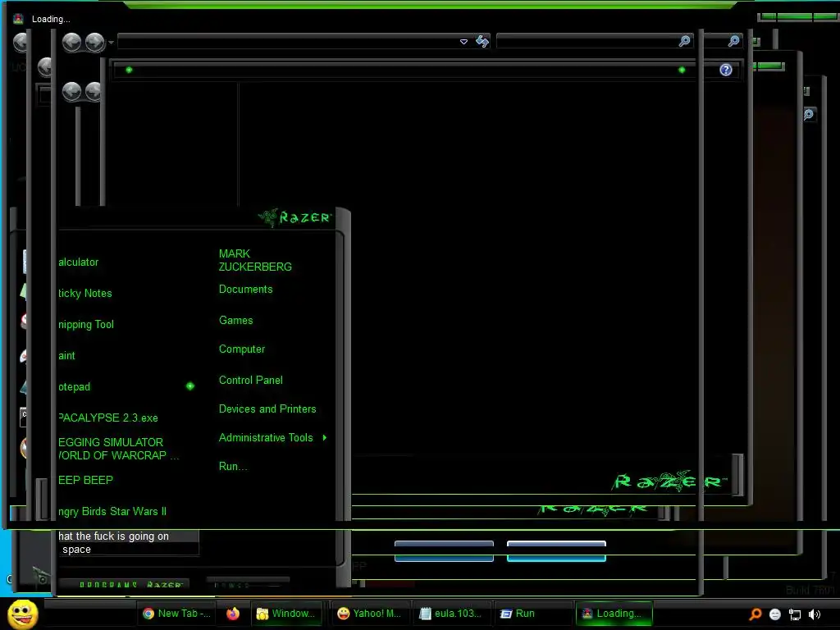Open the address bar dropdown arrow

pyautogui.click(x=463, y=42)
